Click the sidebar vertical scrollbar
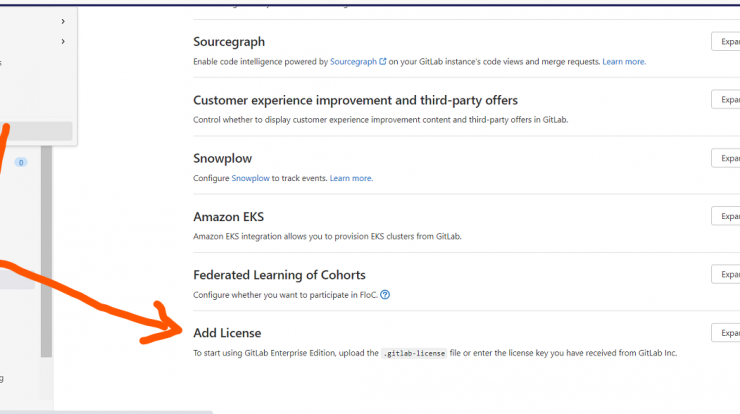The image size is (740, 414). pos(46,251)
